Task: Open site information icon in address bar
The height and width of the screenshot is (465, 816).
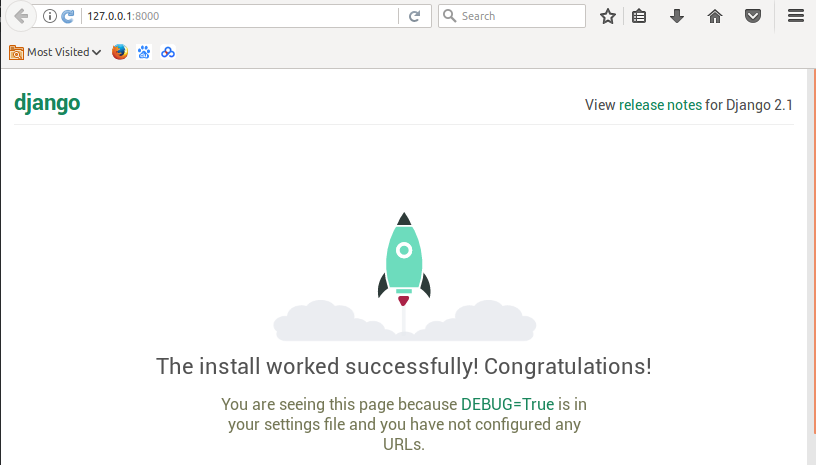Action: pos(49,16)
